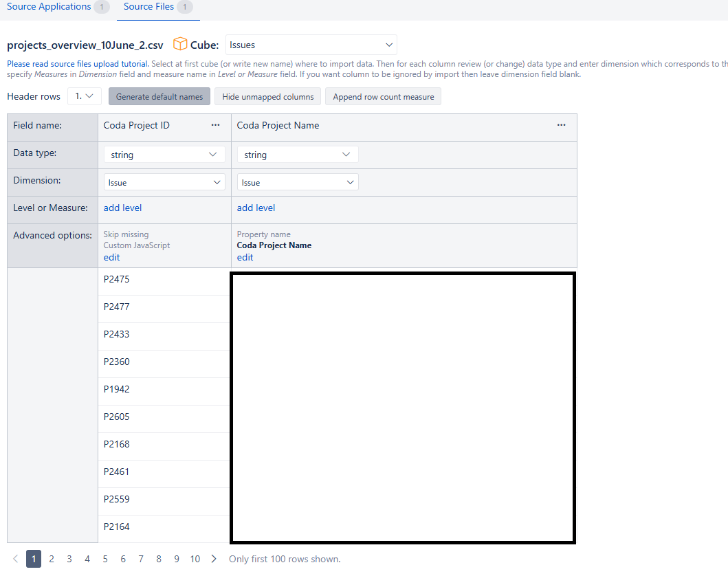Click Append row count measure button
The height and width of the screenshot is (587, 728).
coord(383,97)
